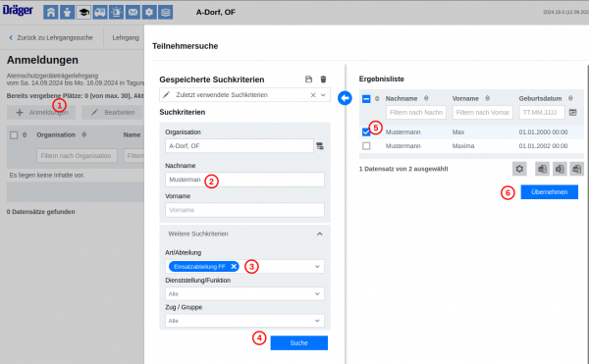589x364 pixels.
Task: Toggle the select-all checkbox in Ergebnisliste
Action: click(x=366, y=99)
